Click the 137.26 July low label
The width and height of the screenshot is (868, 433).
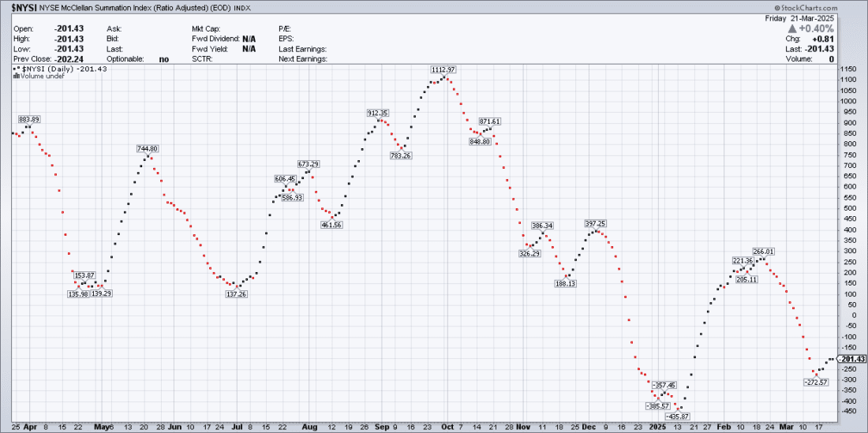(236, 294)
